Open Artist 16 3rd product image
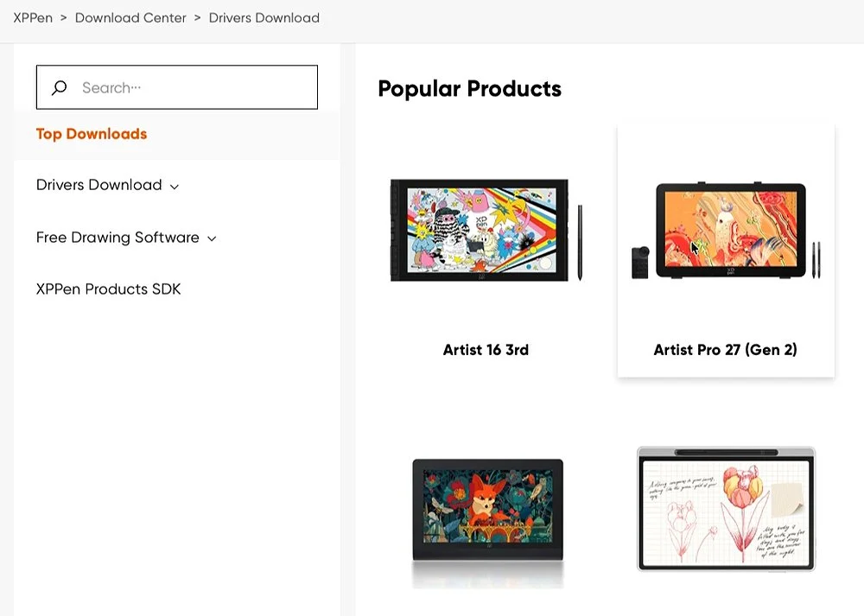This screenshot has width=864, height=616. coord(486,230)
